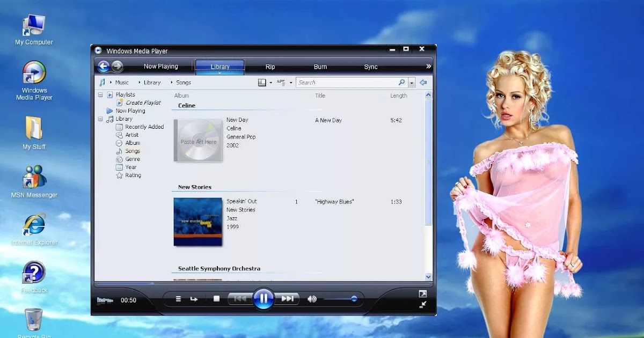Screen dimensions: 644x338
Task: Switch to compact mode icon
Action: pos(423,304)
